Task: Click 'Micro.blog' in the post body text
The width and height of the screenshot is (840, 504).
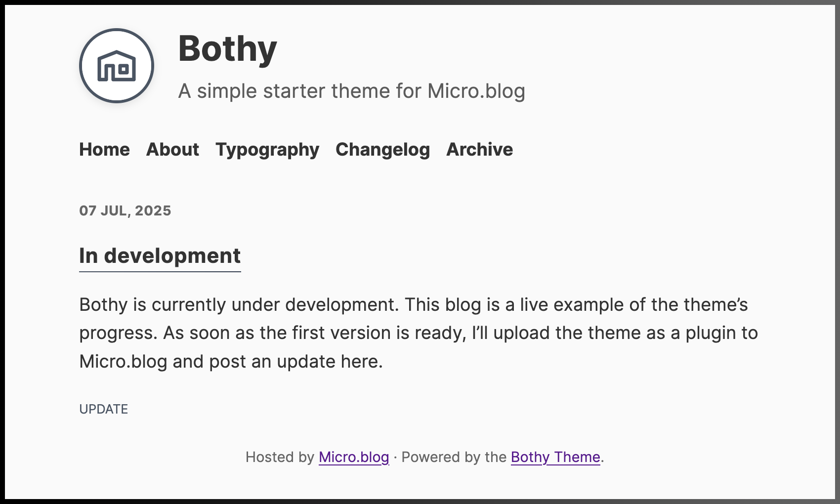Action: (x=123, y=362)
